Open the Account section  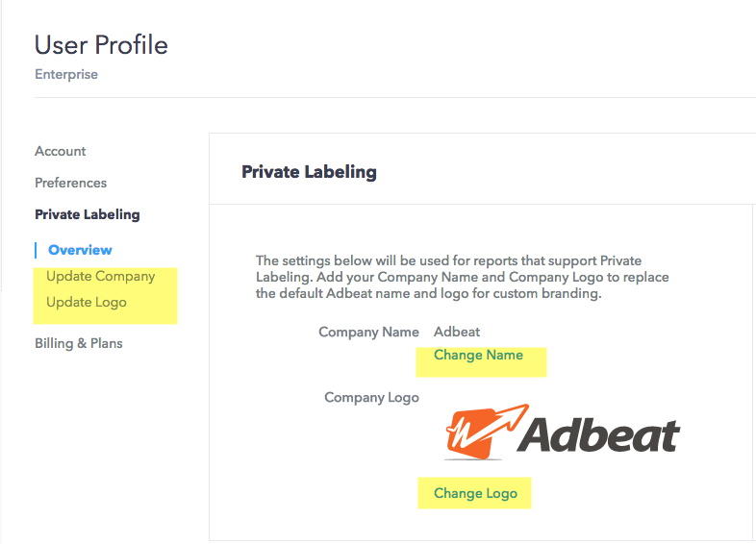[61, 151]
